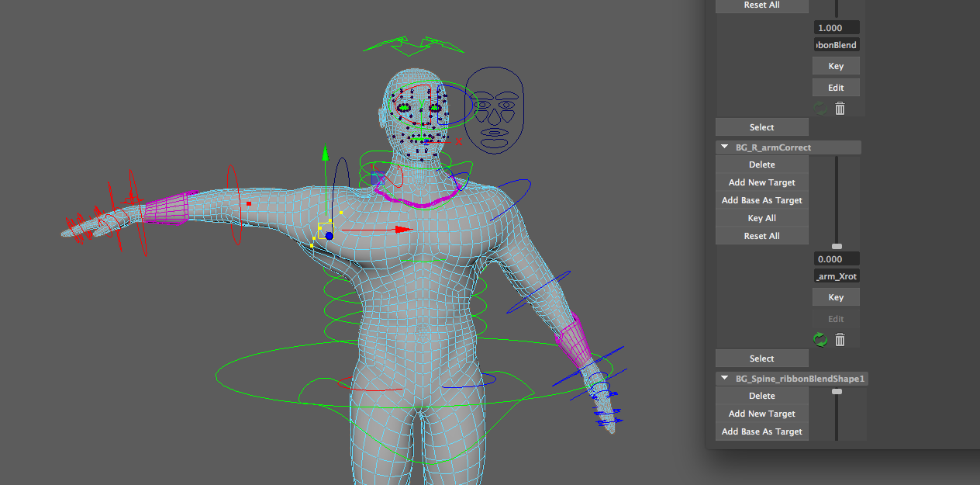Click the dimmed refresh icon under ribbonBlend Edit
Image resolution: width=980 pixels, height=485 pixels.
820,109
